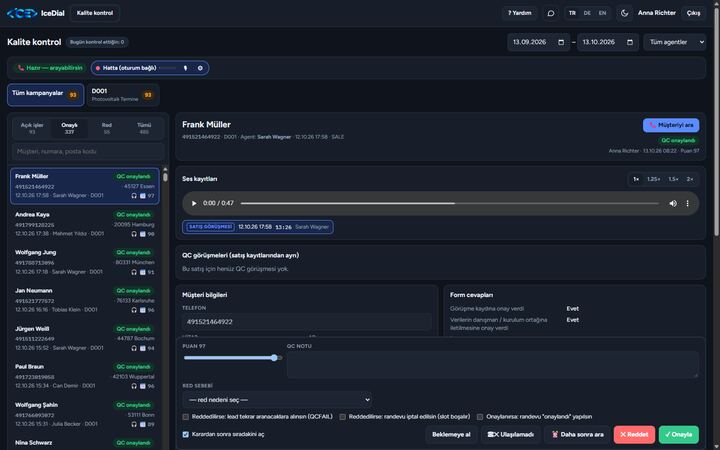Viewport: 720px width, 450px height.
Task: Uncheck 'Karardan sonra sıradakini aç'
Action: tap(186, 434)
